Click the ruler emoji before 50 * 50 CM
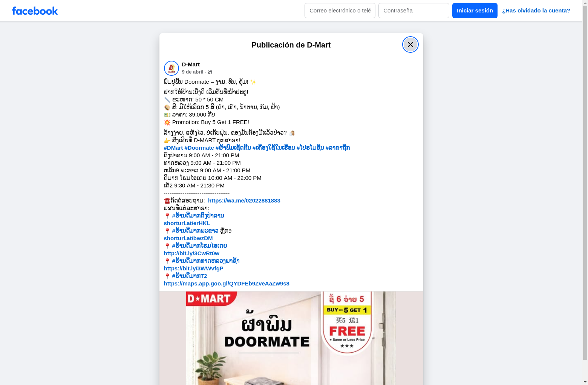This screenshot has height=385, width=588. [x=167, y=100]
